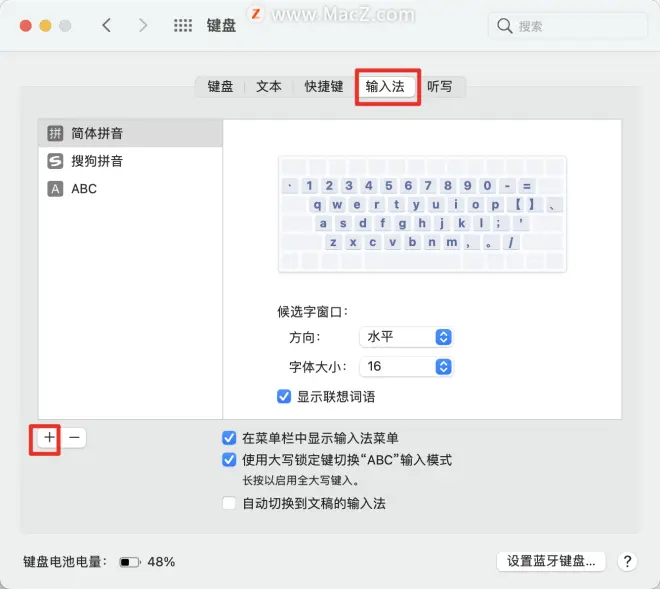Go forward with the right chevron

[143, 25]
